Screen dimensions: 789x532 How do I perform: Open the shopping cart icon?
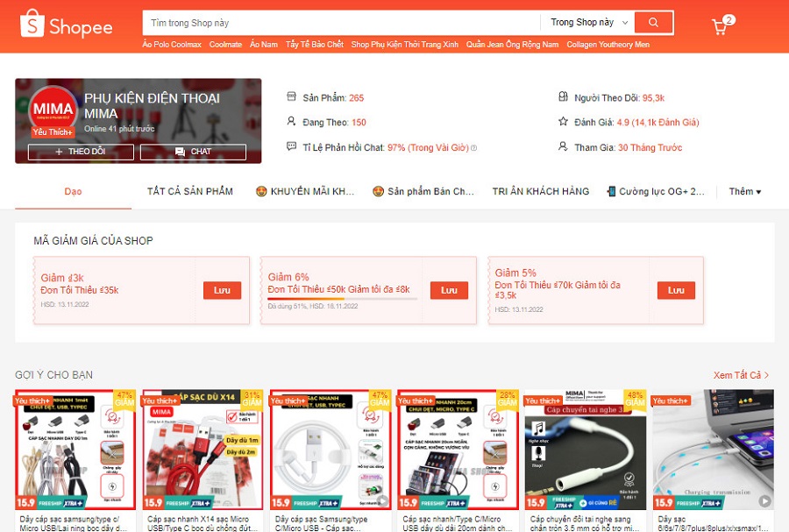click(x=720, y=26)
